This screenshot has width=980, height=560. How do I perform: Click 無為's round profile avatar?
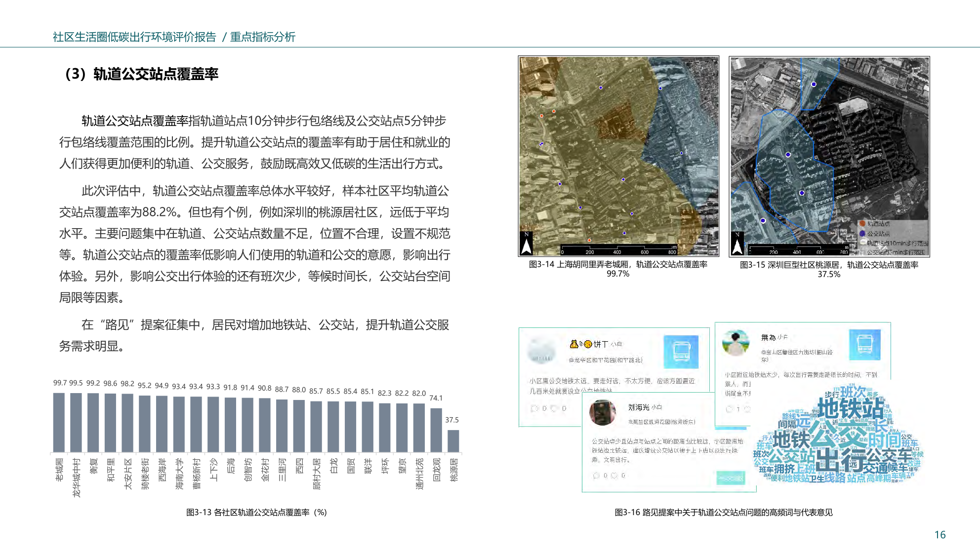(x=735, y=343)
